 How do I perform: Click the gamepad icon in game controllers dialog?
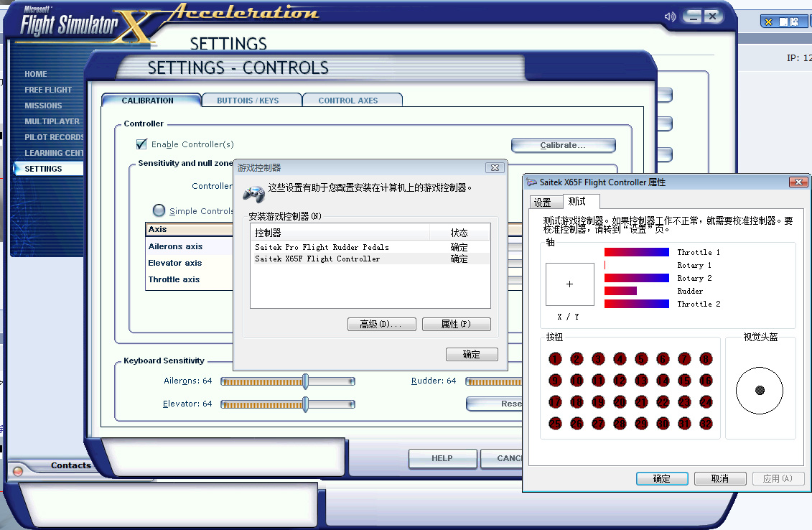pyautogui.click(x=253, y=194)
